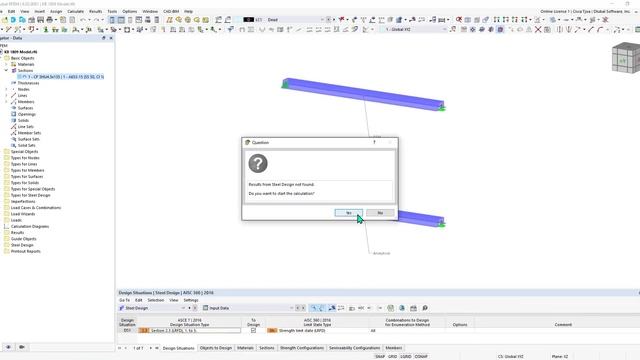640x360 pixels.
Task: Click the Print icon in main toolbar
Action: point(49,20)
